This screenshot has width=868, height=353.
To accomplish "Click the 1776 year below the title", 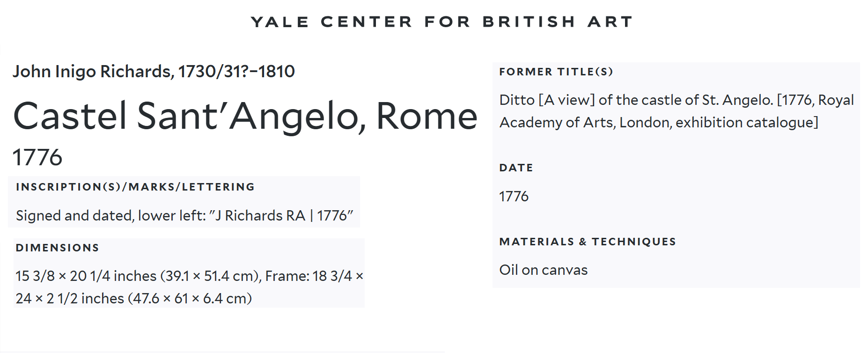I will (x=37, y=157).
